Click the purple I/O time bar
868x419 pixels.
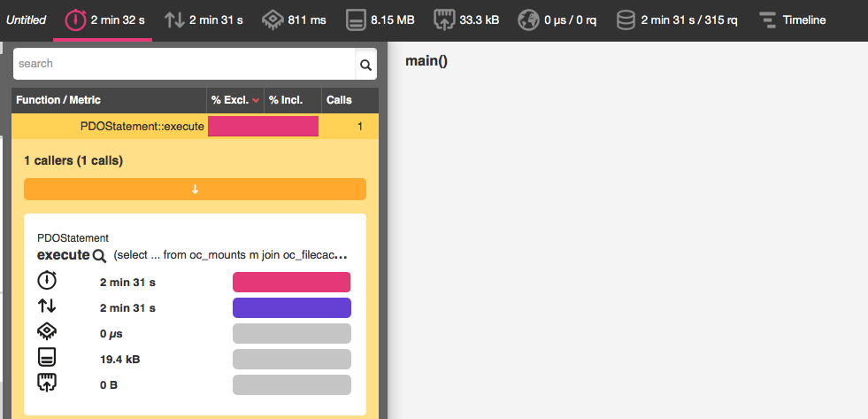click(292, 307)
